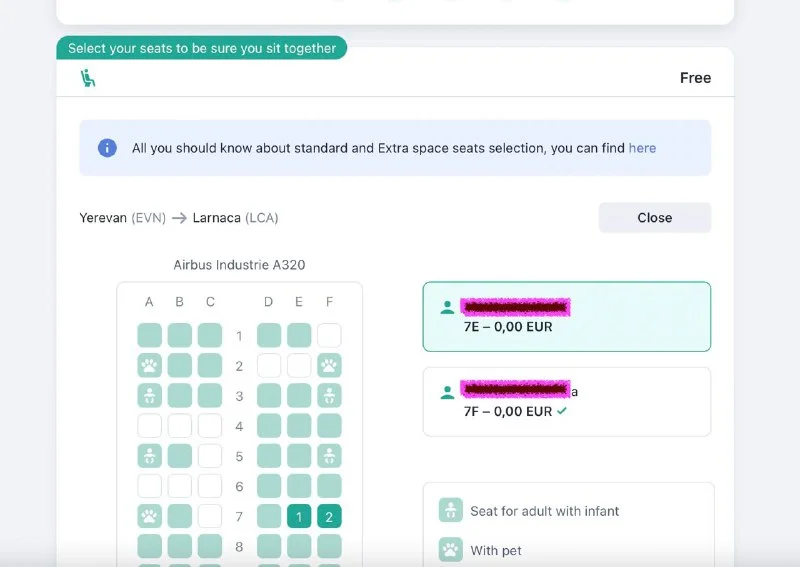Choose available seat 7D
This screenshot has width=800, height=567.
(269, 516)
